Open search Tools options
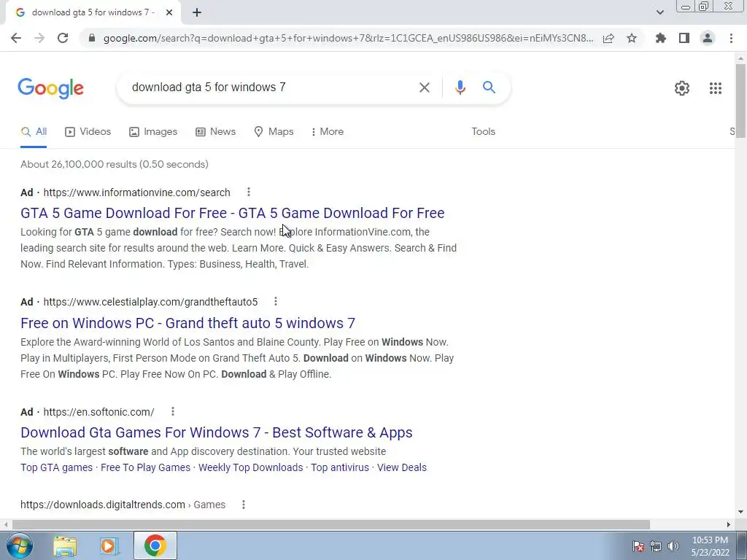 [x=483, y=132]
